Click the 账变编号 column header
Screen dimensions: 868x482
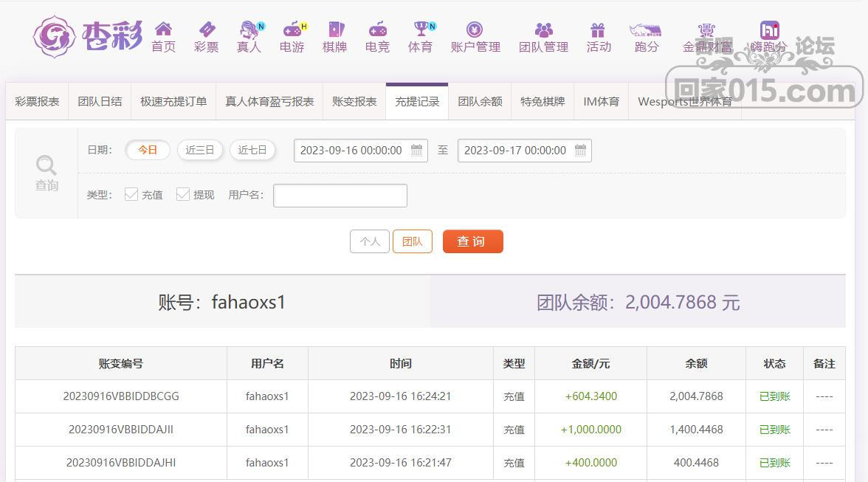[x=121, y=364]
